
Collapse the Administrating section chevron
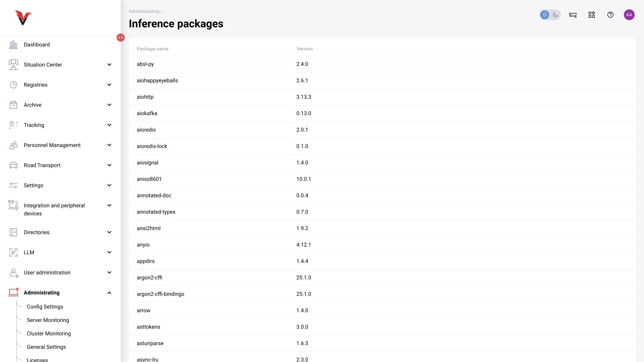click(109, 293)
